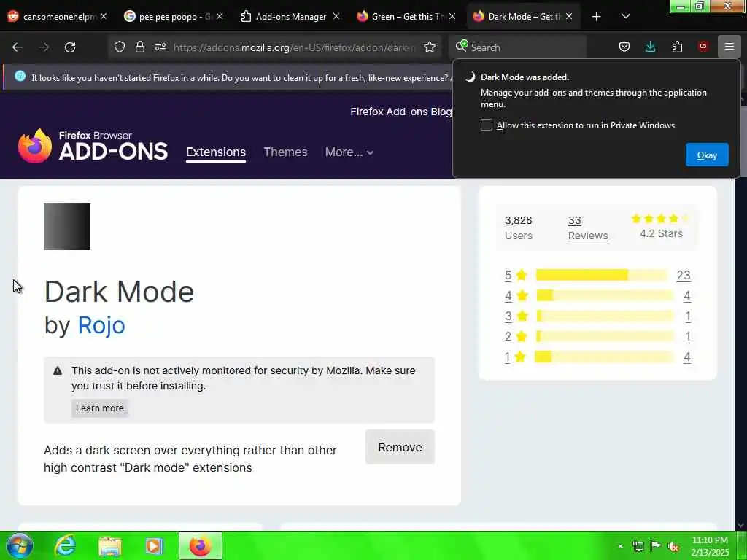Click the network tray icon
Image resolution: width=747 pixels, height=560 pixels.
[638, 547]
